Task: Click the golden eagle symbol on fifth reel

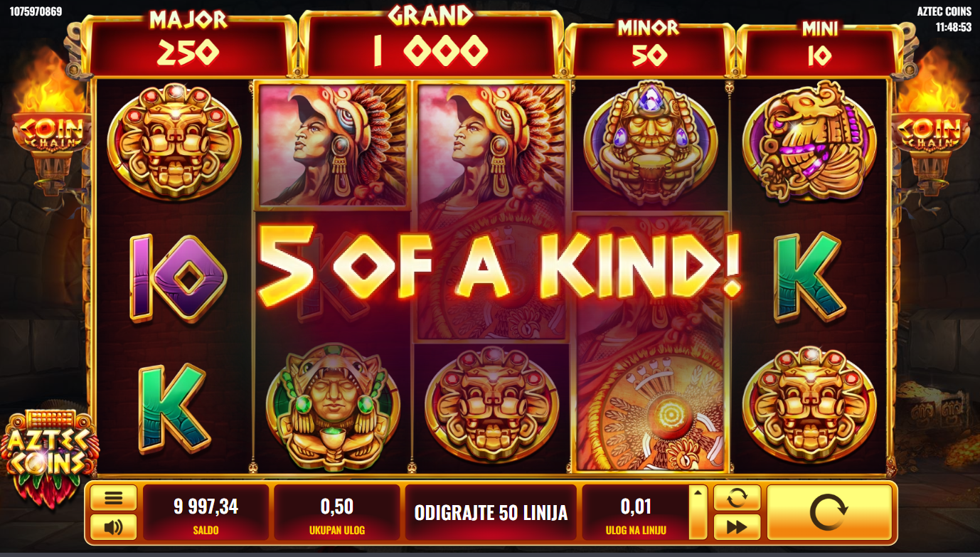Action: click(809, 141)
